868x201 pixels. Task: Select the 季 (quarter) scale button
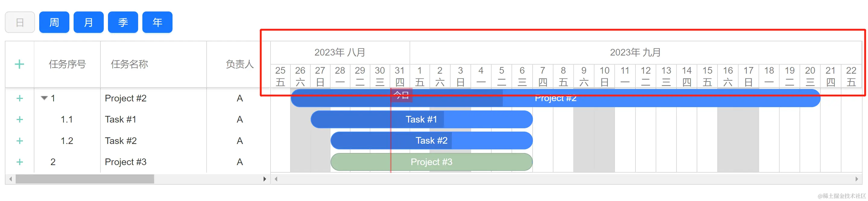(x=123, y=22)
